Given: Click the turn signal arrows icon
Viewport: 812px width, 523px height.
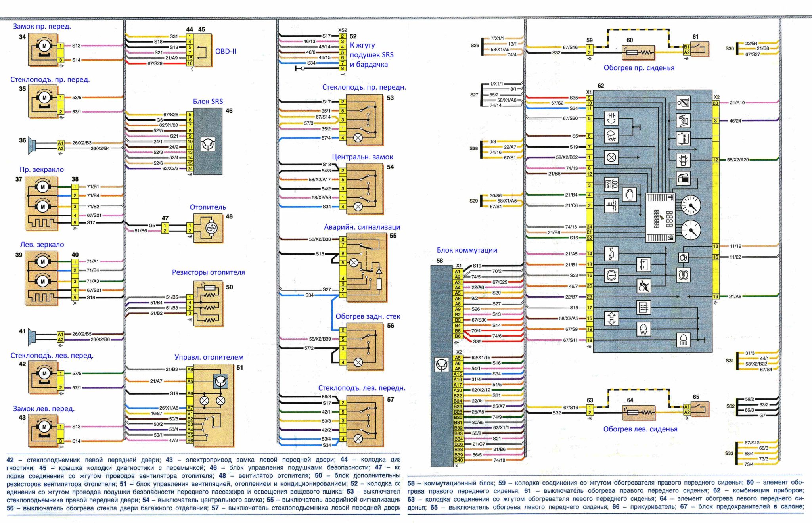Looking at the screenshot, I should point(611,318).
